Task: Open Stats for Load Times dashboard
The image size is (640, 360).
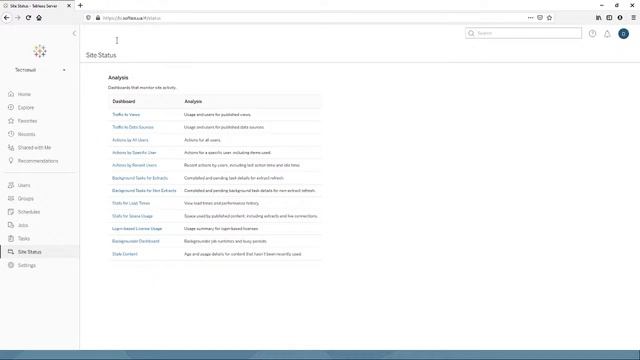Action: pos(131,203)
